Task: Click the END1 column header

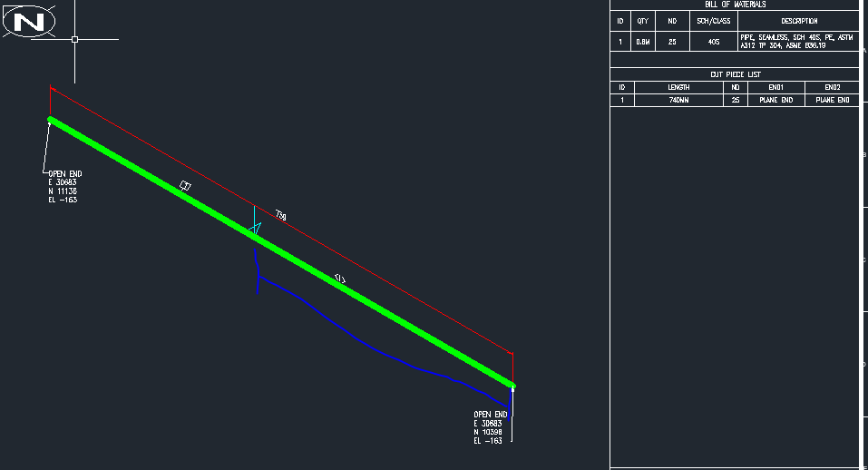Action: [776, 87]
